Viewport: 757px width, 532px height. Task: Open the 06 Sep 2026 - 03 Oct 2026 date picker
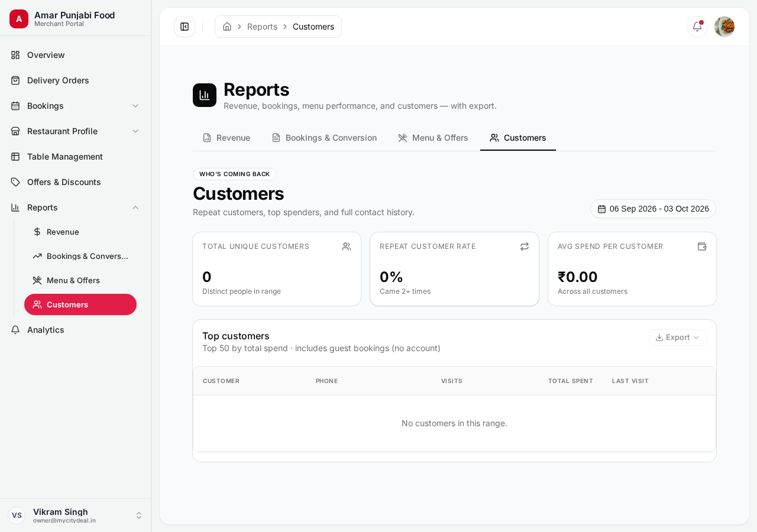[653, 209]
